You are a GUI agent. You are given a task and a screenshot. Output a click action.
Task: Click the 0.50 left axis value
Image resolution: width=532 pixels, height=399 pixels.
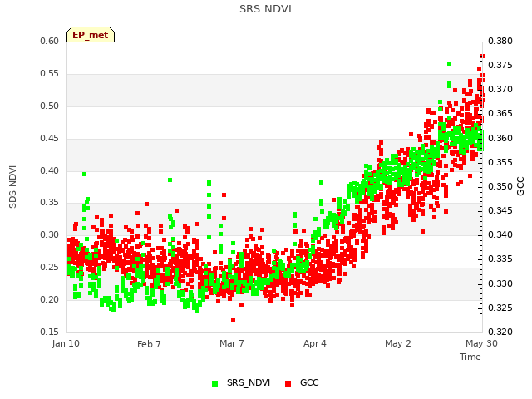(x=50, y=106)
